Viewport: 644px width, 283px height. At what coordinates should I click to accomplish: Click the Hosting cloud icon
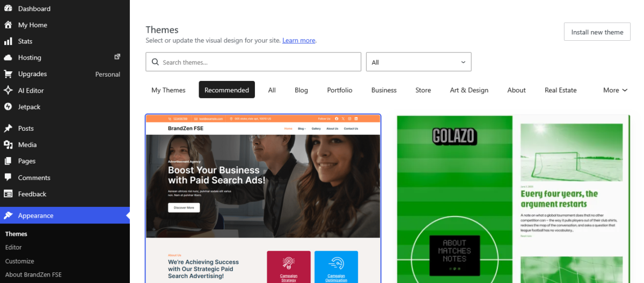tap(8, 57)
